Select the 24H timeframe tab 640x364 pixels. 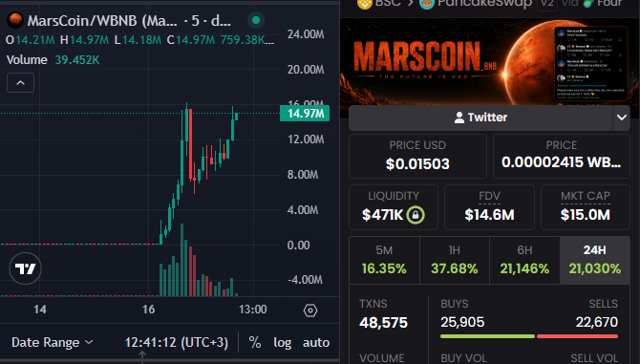(x=595, y=261)
